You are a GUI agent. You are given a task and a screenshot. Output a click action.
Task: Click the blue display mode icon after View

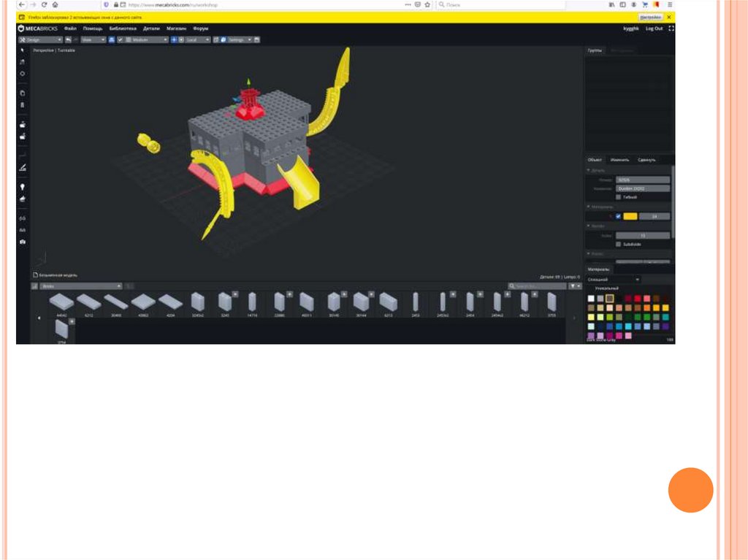click(x=112, y=39)
